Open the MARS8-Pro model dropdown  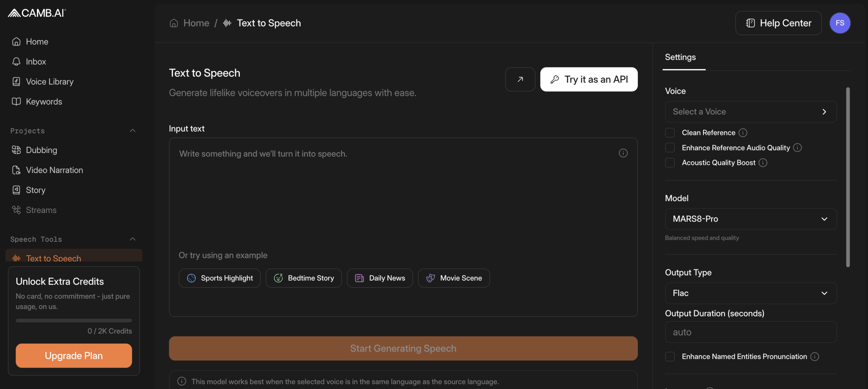pos(750,219)
